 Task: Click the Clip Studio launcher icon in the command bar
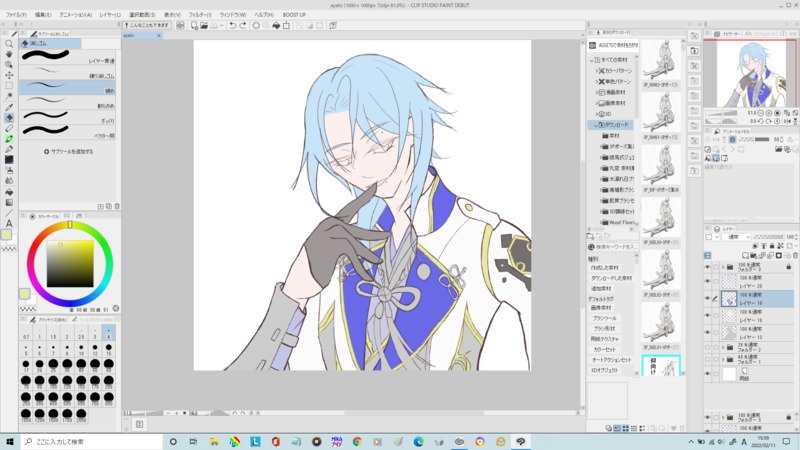[x=180, y=26]
